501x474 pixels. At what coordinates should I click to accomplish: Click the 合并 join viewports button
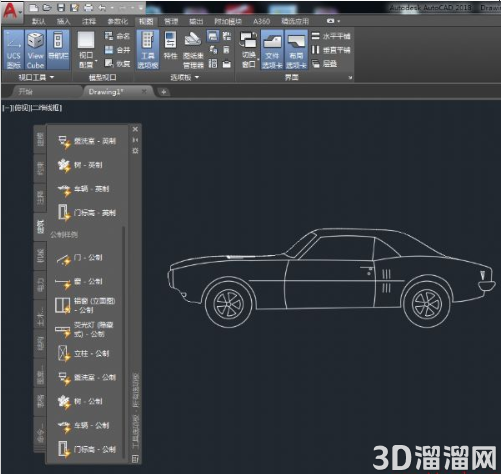(x=117, y=50)
